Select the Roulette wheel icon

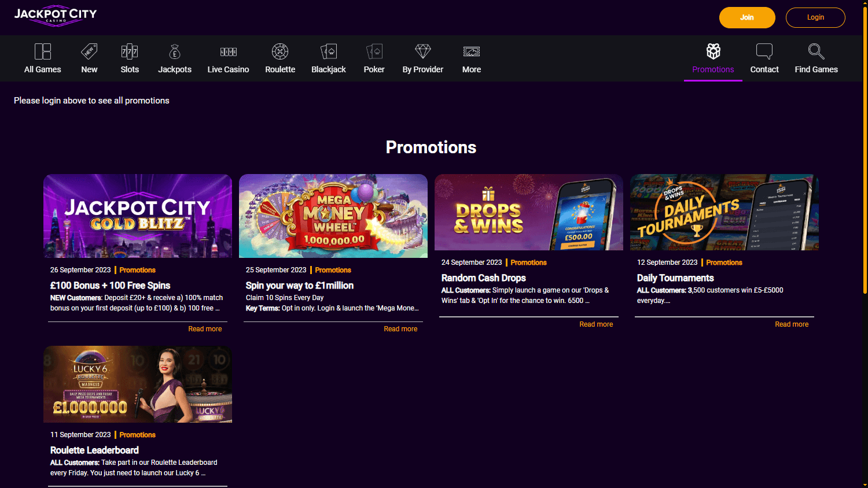280,51
